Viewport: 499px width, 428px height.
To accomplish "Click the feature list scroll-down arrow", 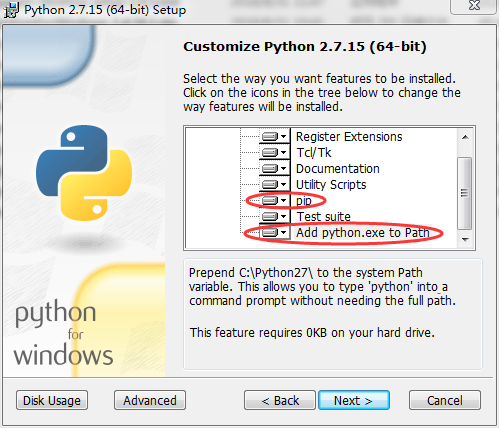I will (x=465, y=239).
